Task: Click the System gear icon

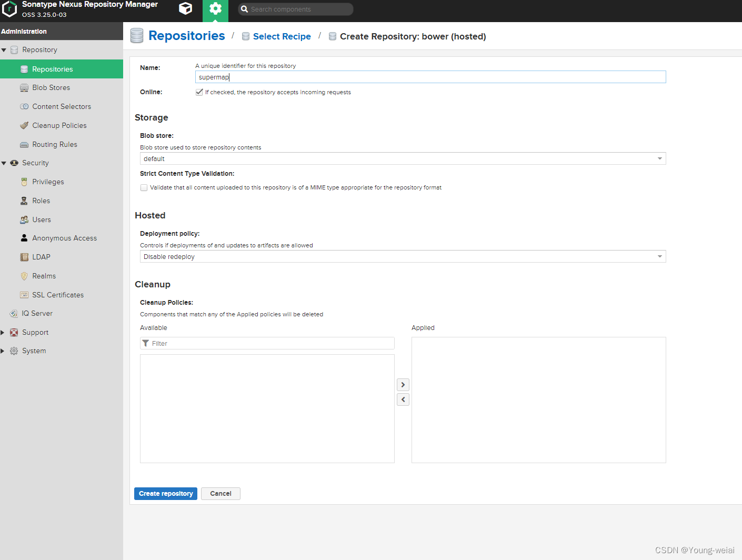Action: 14,351
